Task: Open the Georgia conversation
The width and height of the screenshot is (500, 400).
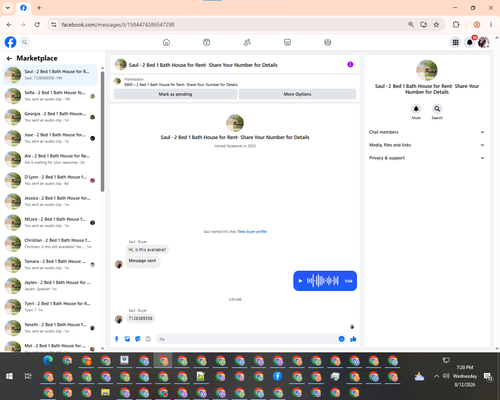Action: (50, 117)
